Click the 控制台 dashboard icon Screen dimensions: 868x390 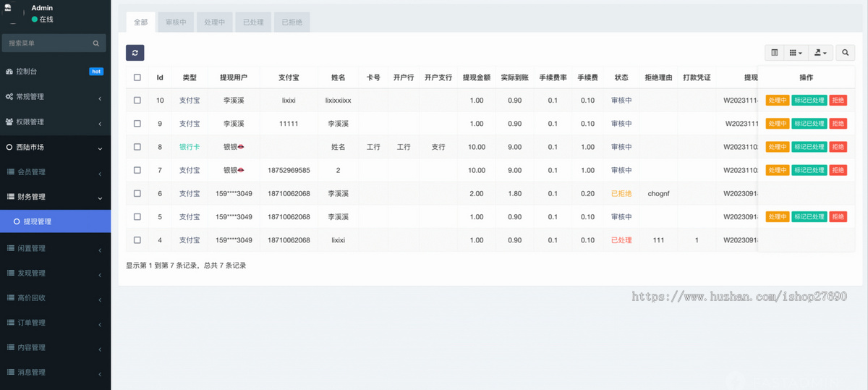tap(9, 72)
